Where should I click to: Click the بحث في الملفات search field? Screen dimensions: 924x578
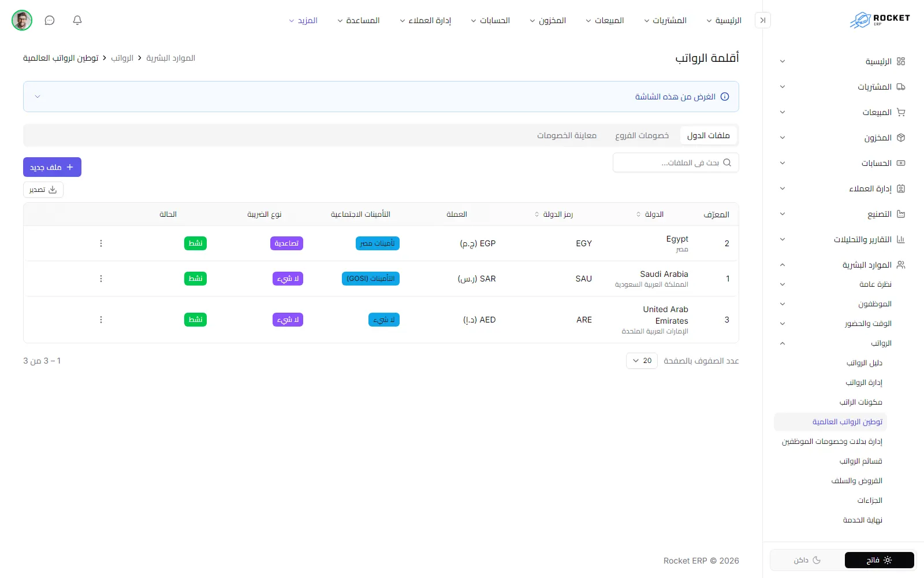click(676, 163)
